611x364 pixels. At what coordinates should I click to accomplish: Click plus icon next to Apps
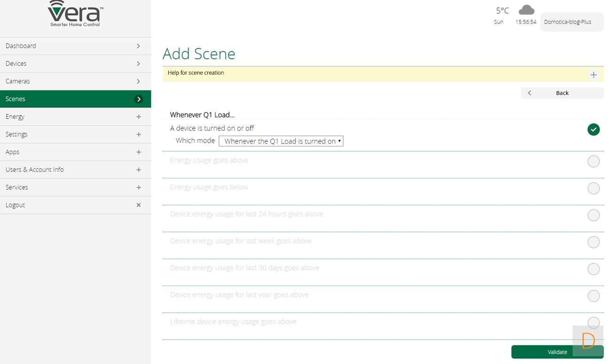[138, 152]
